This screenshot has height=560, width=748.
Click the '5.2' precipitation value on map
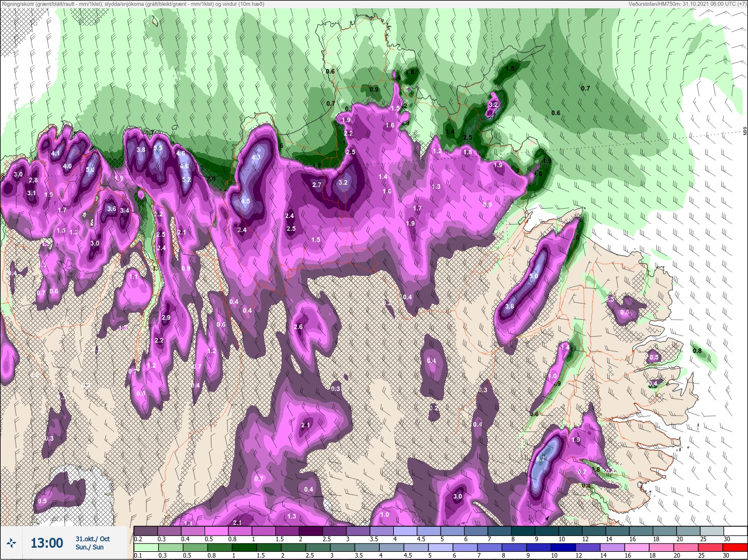pyautogui.click(x=187, y=179)
